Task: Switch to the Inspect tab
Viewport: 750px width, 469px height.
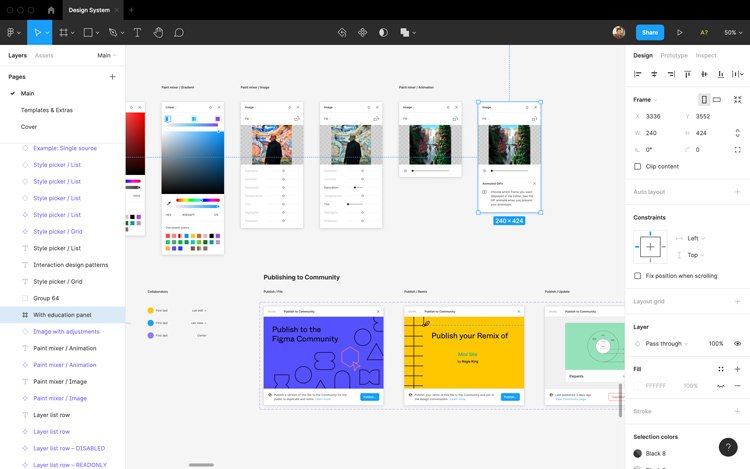Action: coord(706,55)
